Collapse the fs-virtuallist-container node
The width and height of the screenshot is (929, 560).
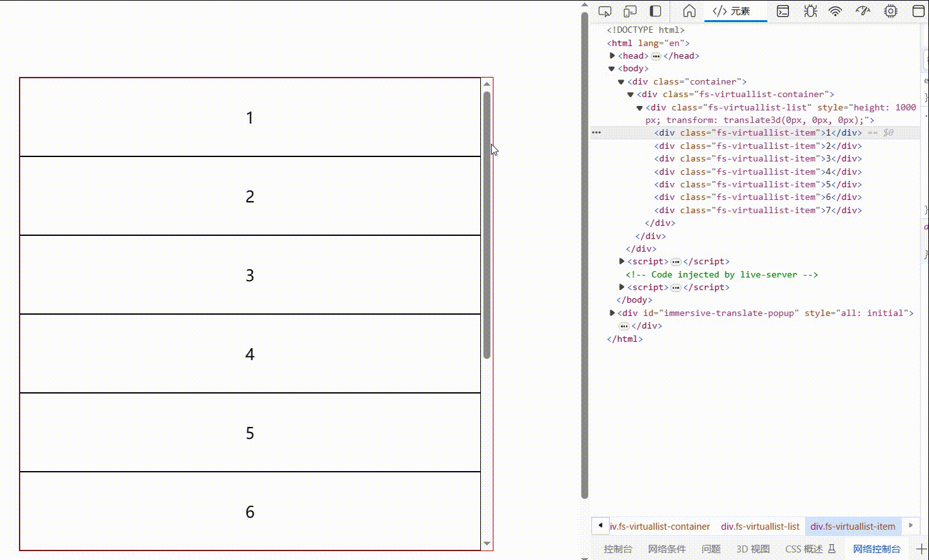click(630, 95)
